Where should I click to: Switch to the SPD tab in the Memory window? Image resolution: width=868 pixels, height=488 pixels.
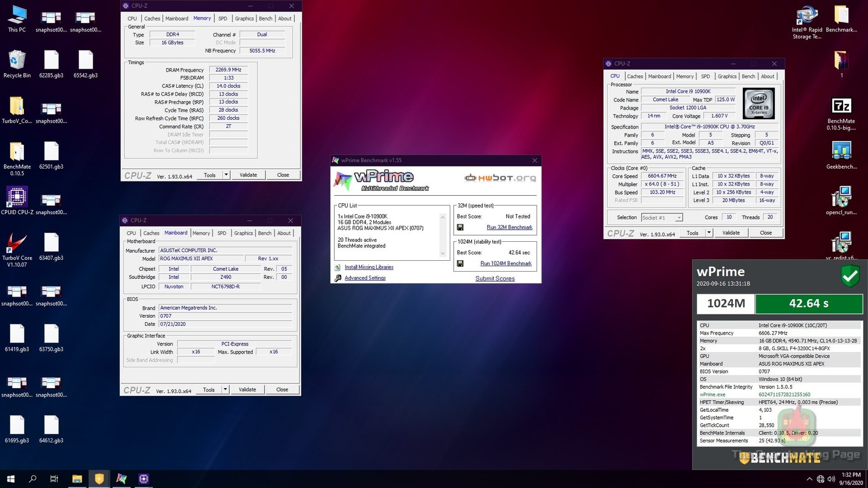tap(222, 18)
